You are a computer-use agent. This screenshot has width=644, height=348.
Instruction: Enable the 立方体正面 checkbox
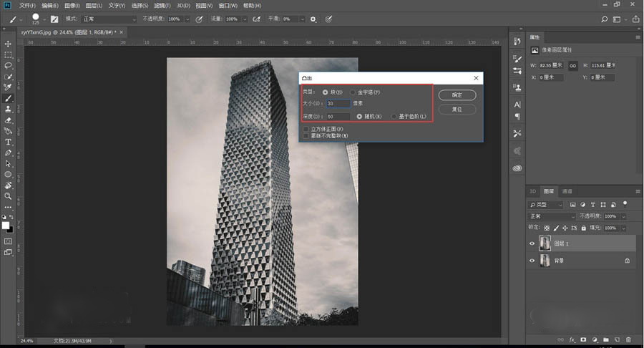click(x=306, y=129)
